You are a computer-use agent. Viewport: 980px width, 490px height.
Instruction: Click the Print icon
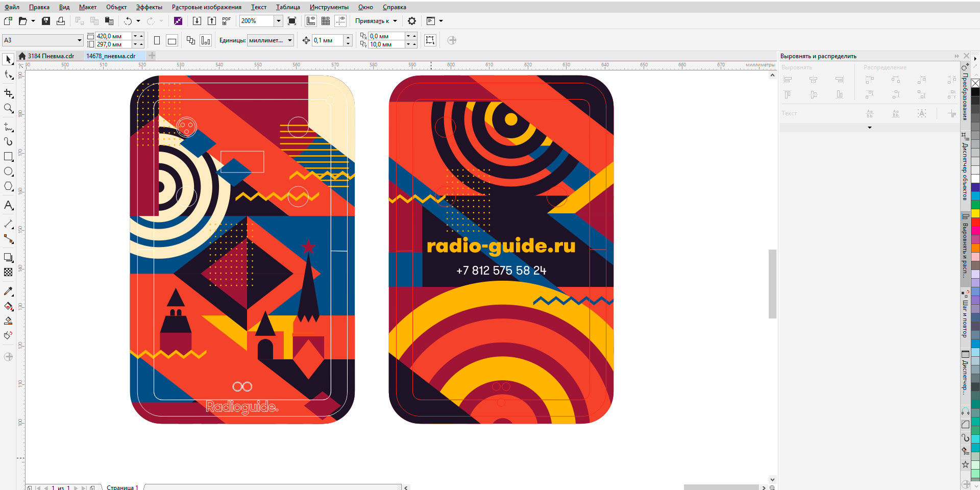pos(61,21)
